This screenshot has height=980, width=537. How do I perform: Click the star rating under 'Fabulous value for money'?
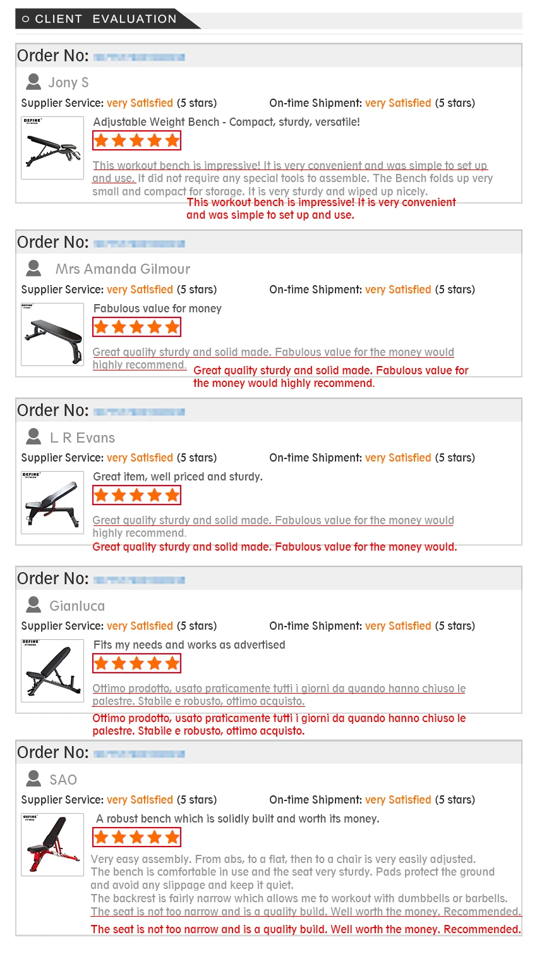click(136, 327)
